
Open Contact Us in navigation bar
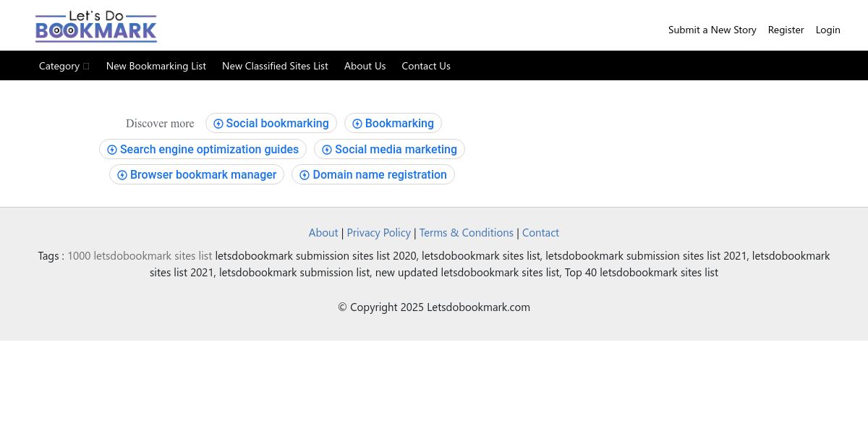point(426,66)
